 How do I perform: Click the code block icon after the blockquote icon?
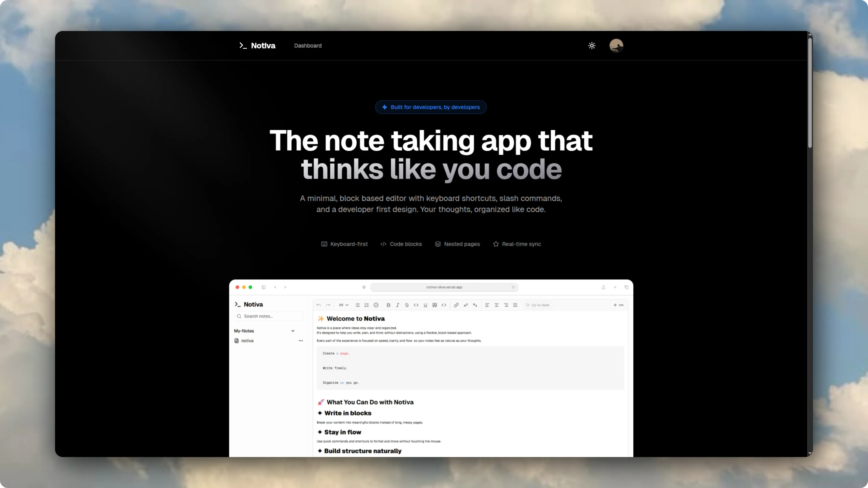point(444,305)
